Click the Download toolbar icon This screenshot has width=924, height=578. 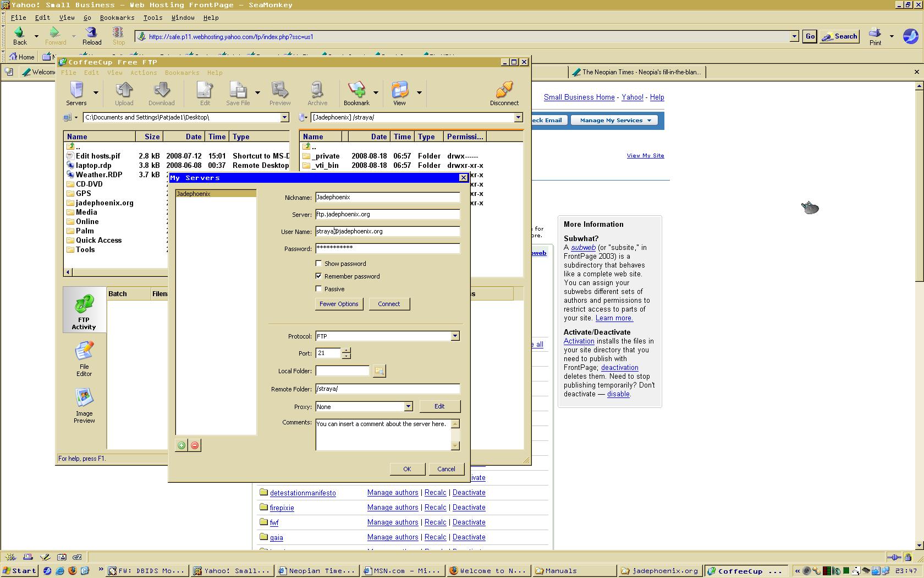[162, 93]
